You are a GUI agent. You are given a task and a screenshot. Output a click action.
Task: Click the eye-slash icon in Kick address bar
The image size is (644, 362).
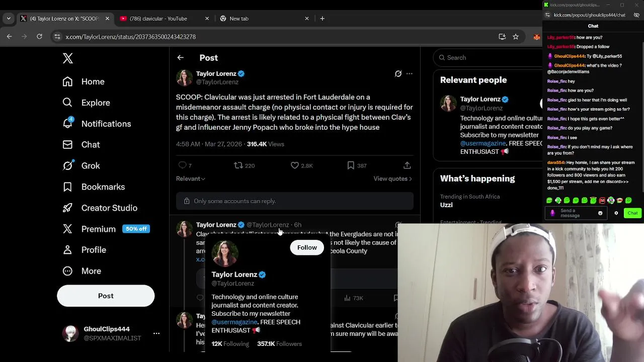636,15
